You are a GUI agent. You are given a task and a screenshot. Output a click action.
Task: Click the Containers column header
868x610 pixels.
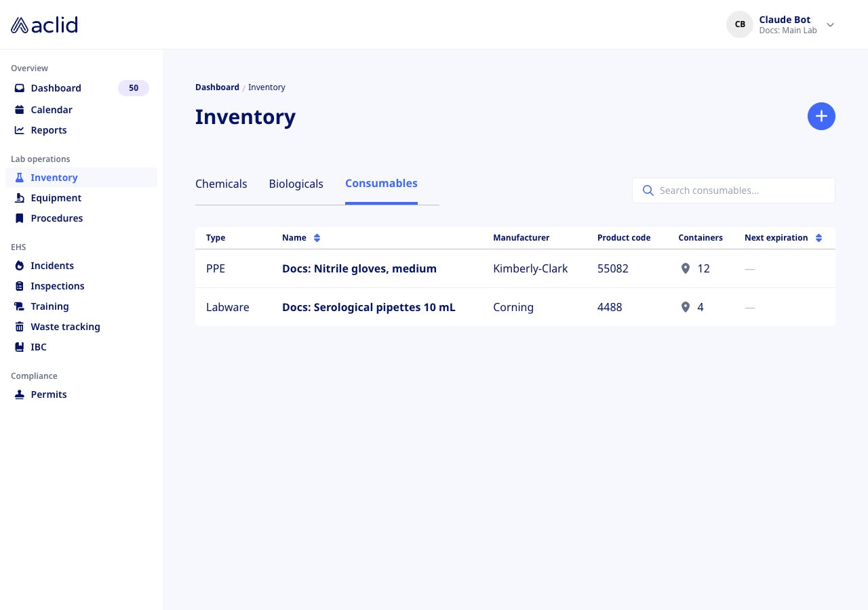tap(701, 238)
